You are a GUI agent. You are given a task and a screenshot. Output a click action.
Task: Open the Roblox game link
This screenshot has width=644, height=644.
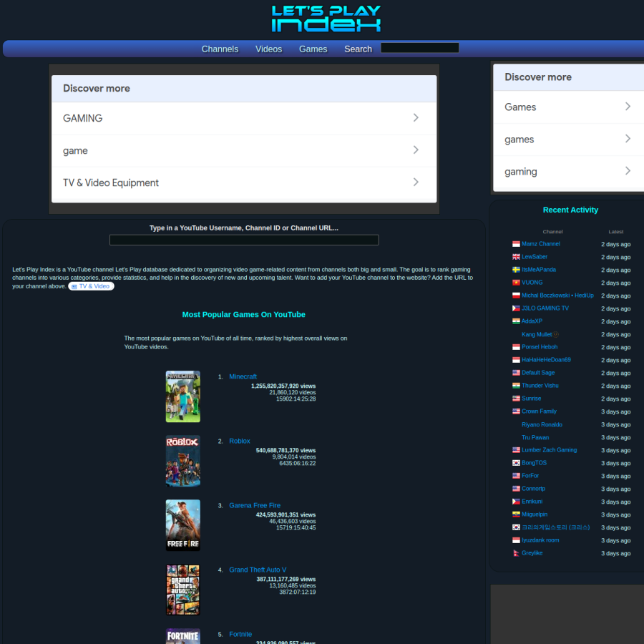tap(240, 441)
